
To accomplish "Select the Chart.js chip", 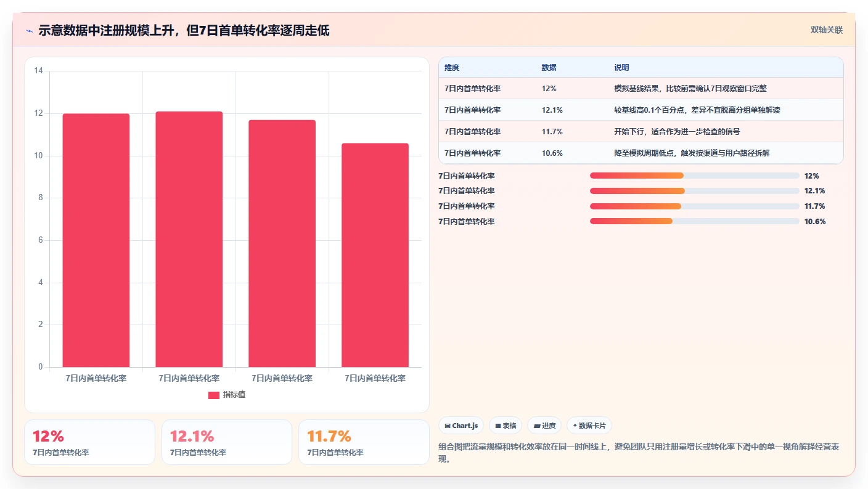I will pyautogui.click(x=461, y=426).
